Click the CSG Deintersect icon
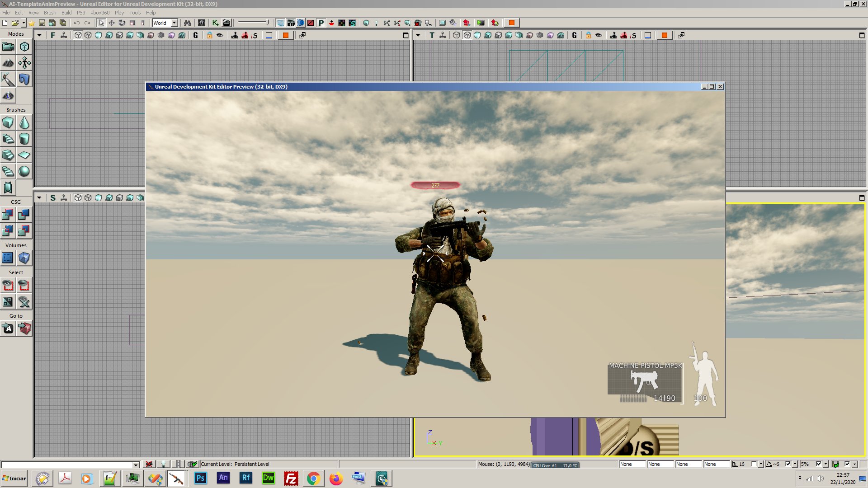This screenshot has height=488, width=868. coord(24,230)
